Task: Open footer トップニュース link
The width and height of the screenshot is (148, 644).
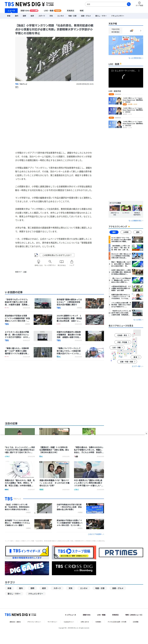Action: (x=71, y=615)
